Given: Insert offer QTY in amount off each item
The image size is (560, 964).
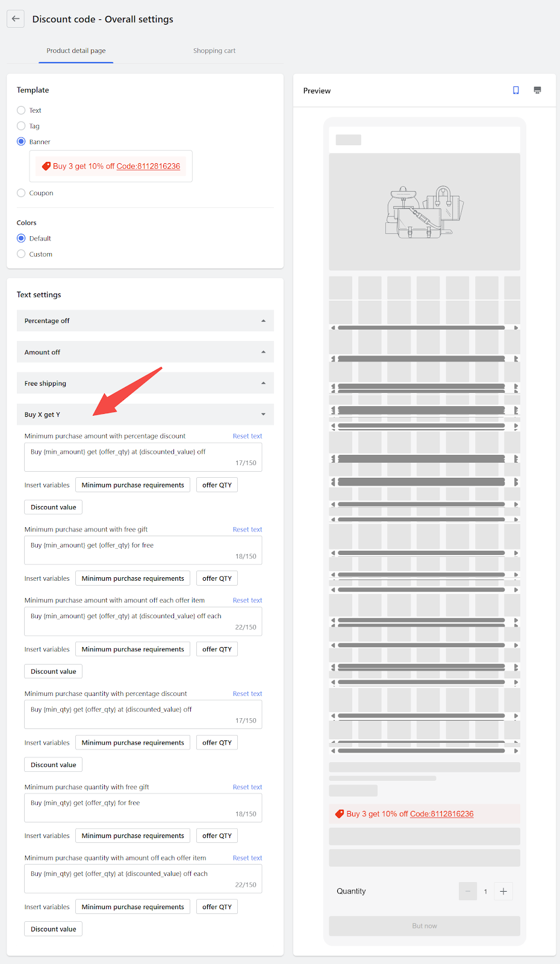Looking at the screenshot, I should (x=217, y=649).
